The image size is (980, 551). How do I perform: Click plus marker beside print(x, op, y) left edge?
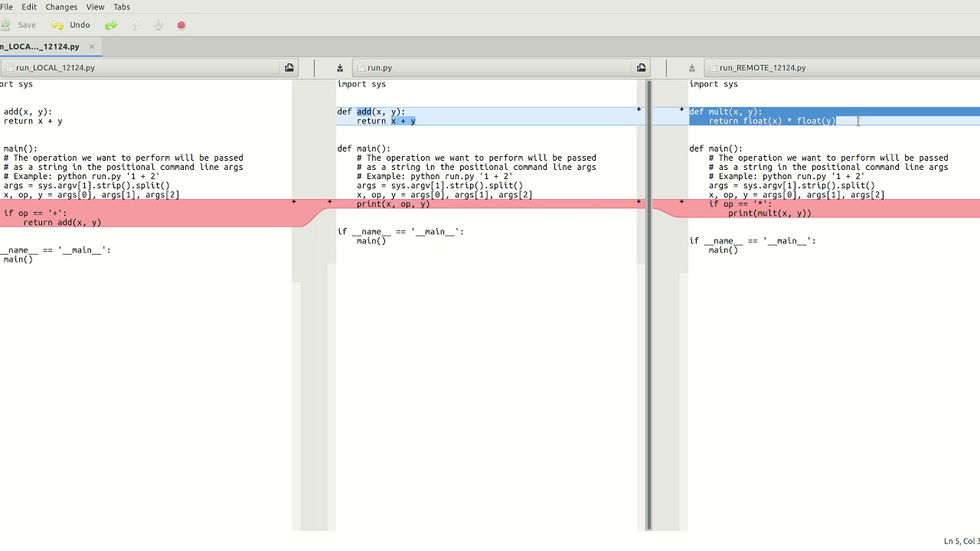[x=330, y=202]
